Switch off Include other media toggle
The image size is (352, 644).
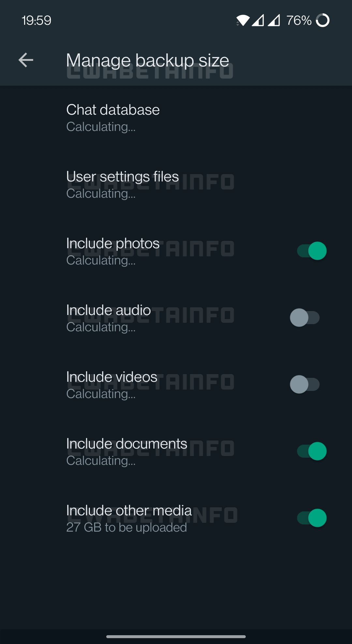point(312,518)
